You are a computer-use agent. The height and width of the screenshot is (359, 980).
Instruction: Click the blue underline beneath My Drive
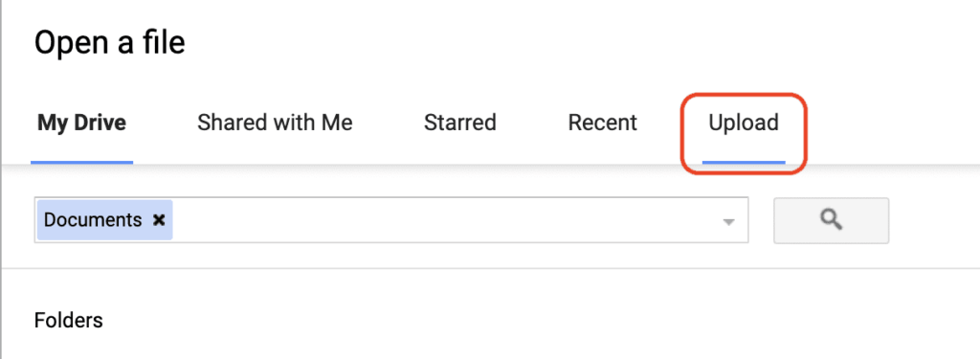pyautogui.click(x=82, y=162)
